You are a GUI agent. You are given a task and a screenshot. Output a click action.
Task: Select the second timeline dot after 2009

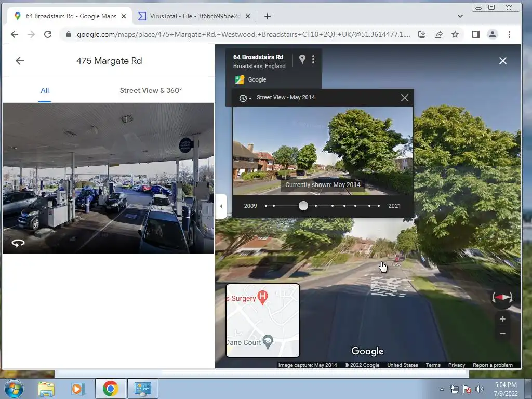coord(274,206)
